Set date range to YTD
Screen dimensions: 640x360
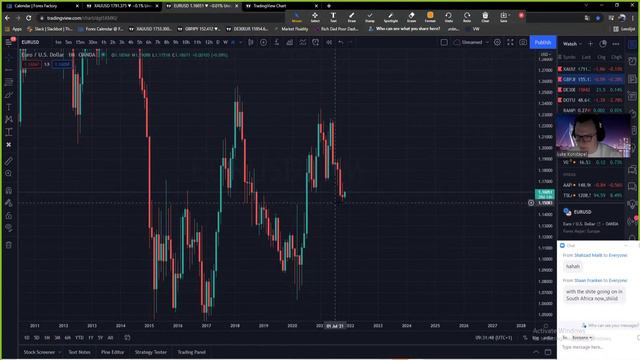click(x=79, y=338)
